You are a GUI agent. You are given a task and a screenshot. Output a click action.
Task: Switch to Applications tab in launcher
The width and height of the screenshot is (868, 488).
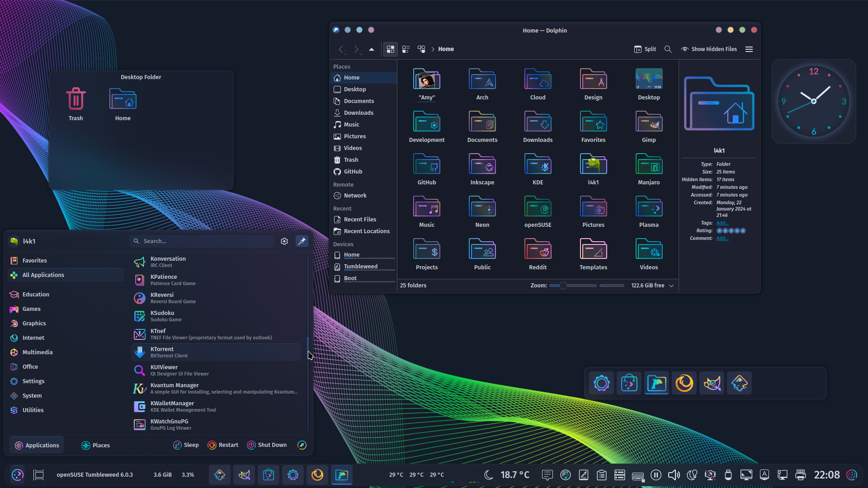tap(37, 446)
